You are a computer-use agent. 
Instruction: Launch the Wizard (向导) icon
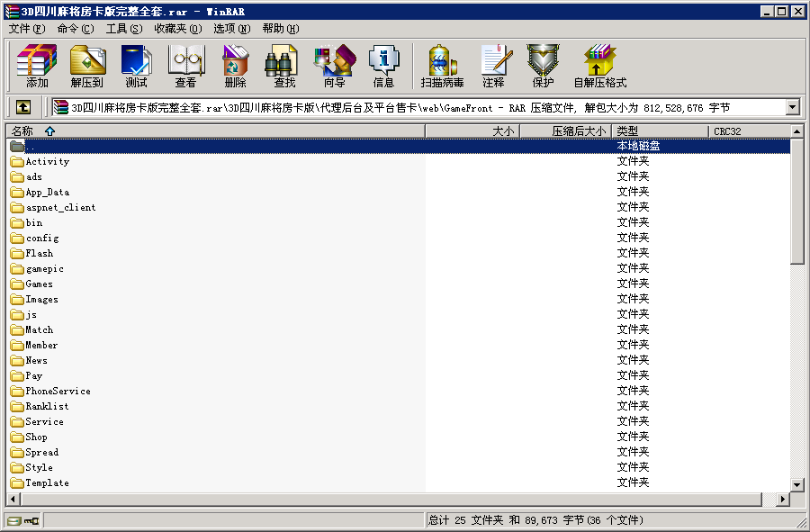pyautogui.click(x=334, y=66)
